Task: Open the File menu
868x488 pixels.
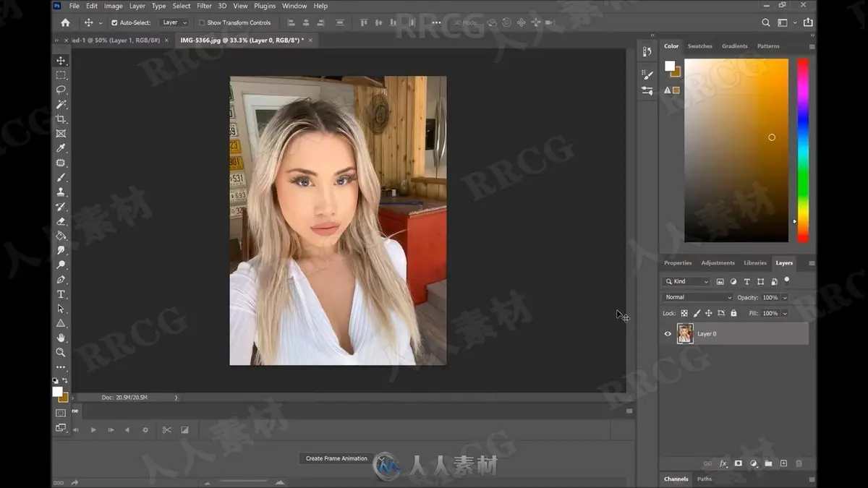Action: (x=75, y=6)
